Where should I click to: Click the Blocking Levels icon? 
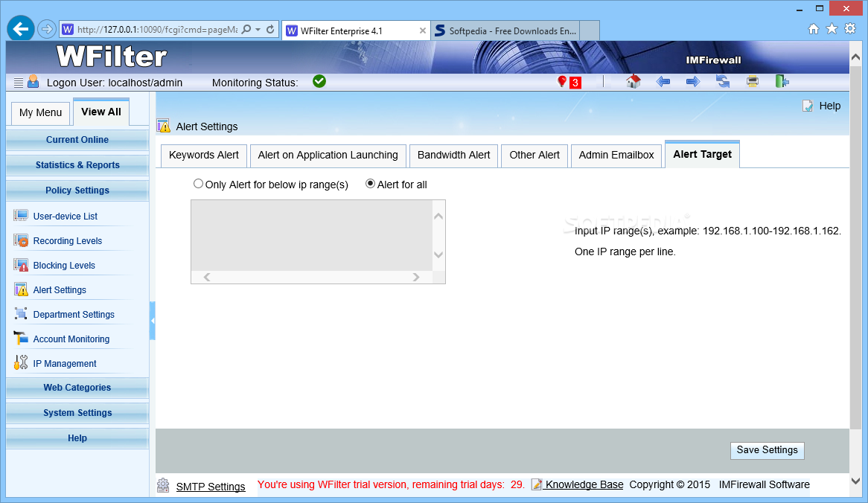pos(21,265)
